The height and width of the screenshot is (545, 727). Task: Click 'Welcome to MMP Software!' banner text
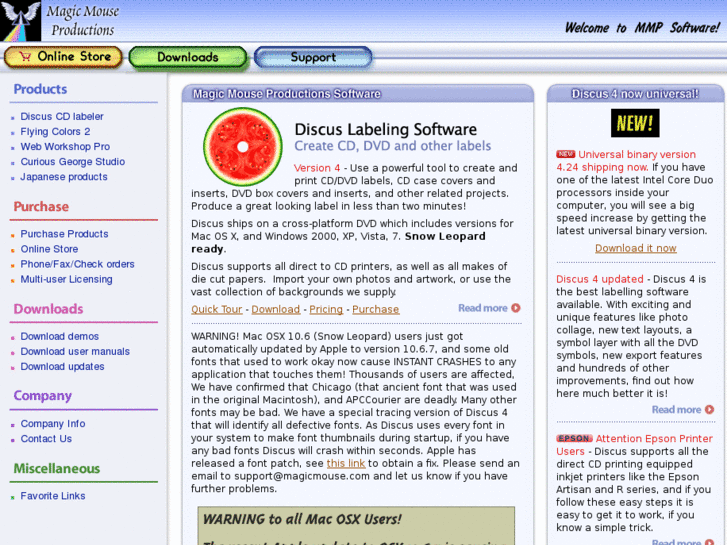click(x=642, y=28)
